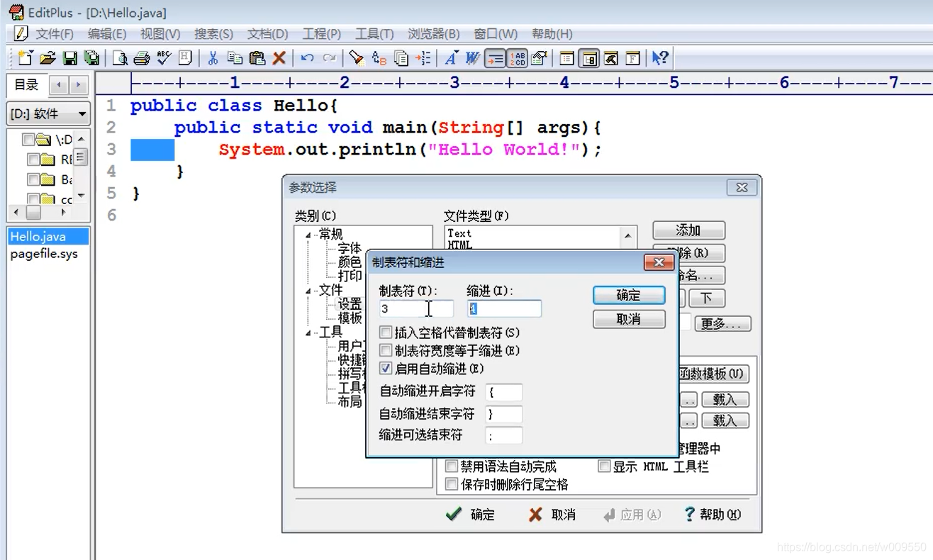The image size is (933, 560).
Task: Run the ABC spell check tool
Action: (163, 58)
